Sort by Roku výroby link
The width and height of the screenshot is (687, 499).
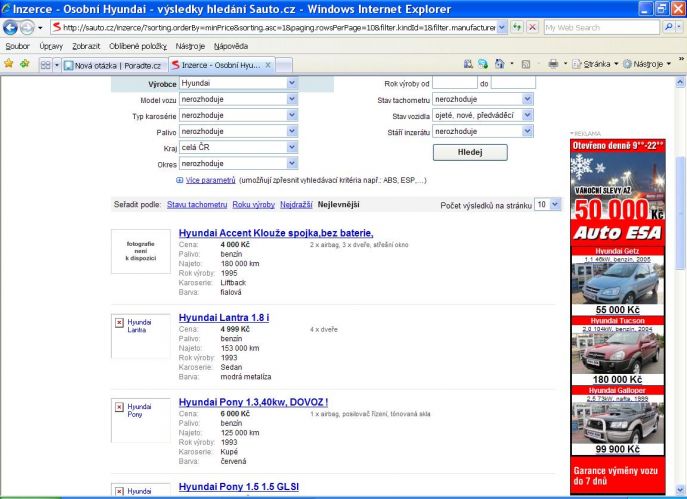click(254, 205)
